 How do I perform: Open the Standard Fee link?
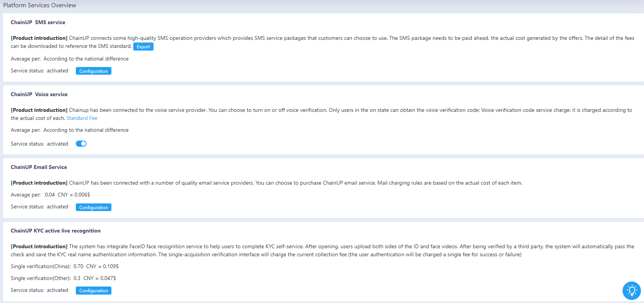[82, 118]
